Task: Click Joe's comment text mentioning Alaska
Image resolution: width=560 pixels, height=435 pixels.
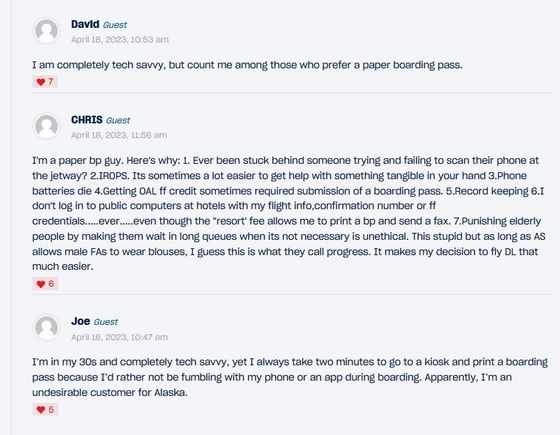Action: [x=290, y=377]
